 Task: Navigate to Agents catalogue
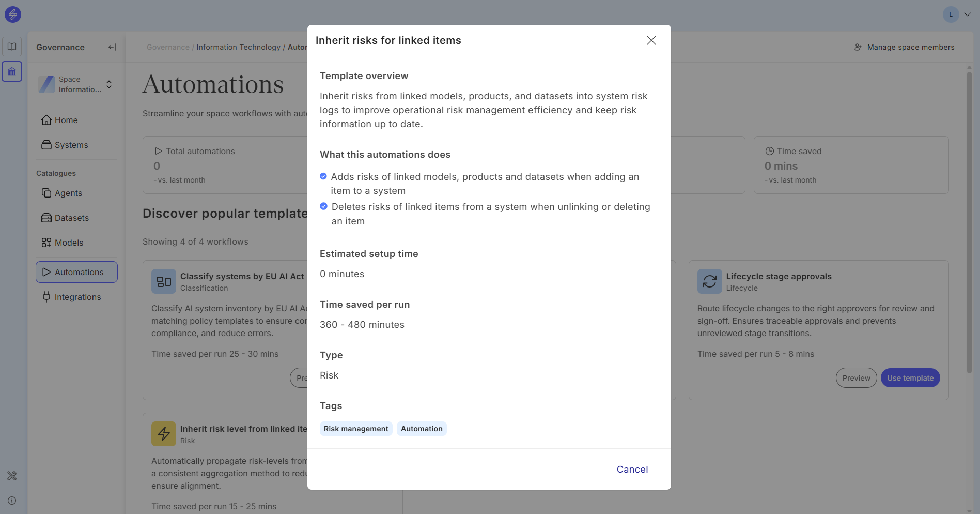coord(68,193)
